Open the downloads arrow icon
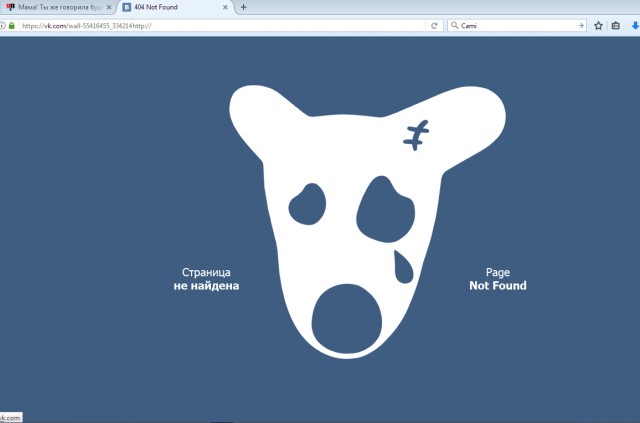Image resolution: width=640 pixels, height=423 pixels. coord(635,26)
